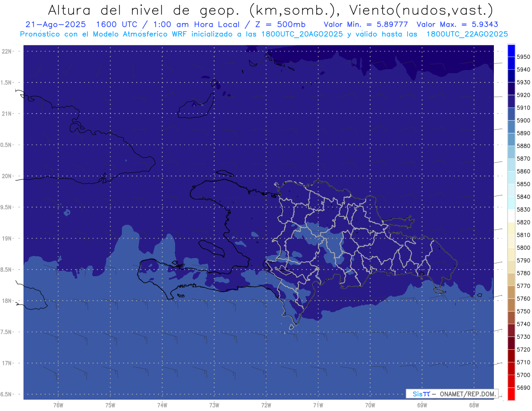Click the '5900' color scale label
Viewport: 532px width, 411px height.
tap(524, 121)
